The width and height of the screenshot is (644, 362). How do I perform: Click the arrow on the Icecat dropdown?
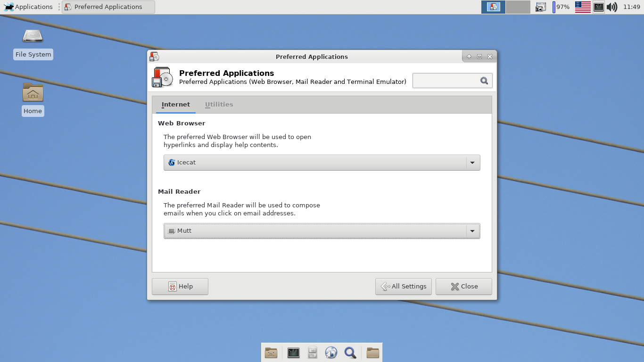click(x=472, y=163)
